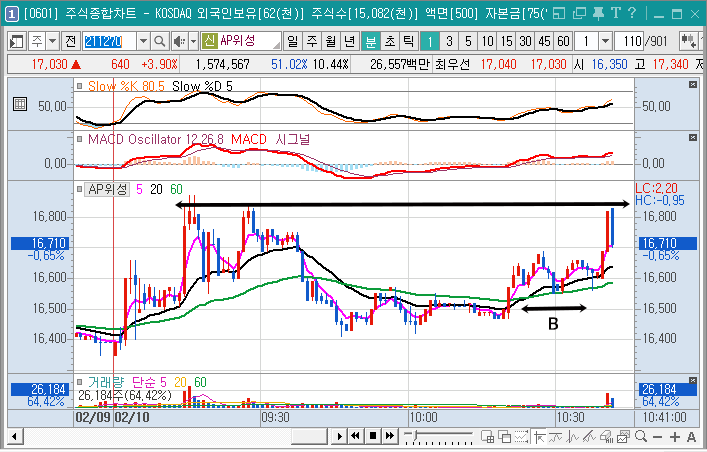Click the stop button in chart replay

[x=372, y=436]
